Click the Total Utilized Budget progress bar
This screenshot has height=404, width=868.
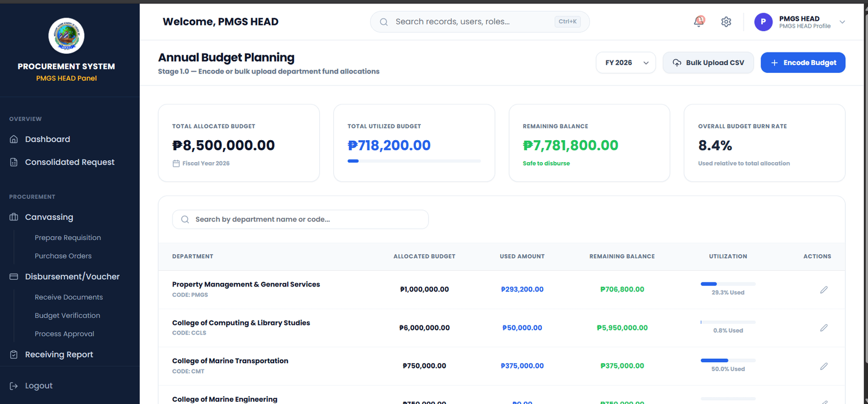point(414,161)
